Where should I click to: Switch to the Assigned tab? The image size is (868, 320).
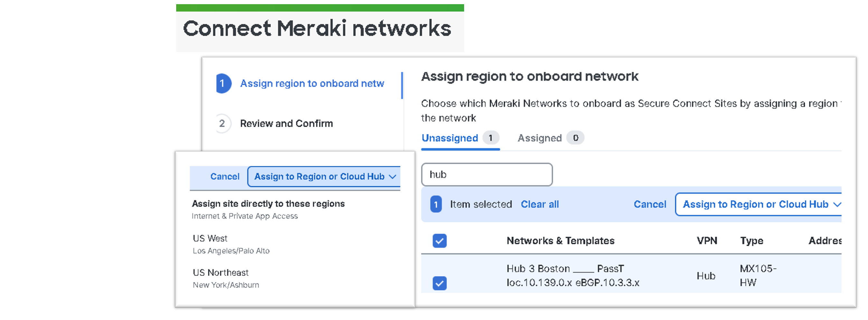click(x=539, y=138)
